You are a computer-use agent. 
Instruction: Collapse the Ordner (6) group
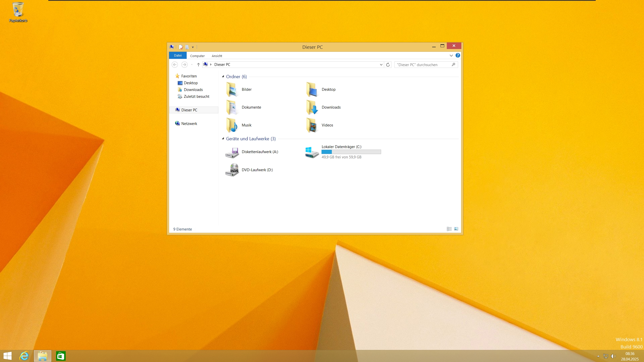[x=223, y=76]
